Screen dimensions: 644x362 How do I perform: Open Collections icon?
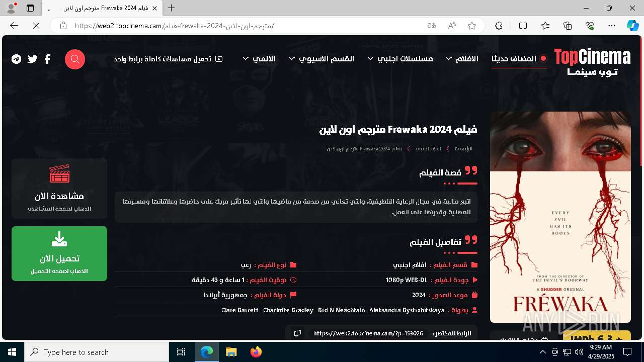click(568, 26)
